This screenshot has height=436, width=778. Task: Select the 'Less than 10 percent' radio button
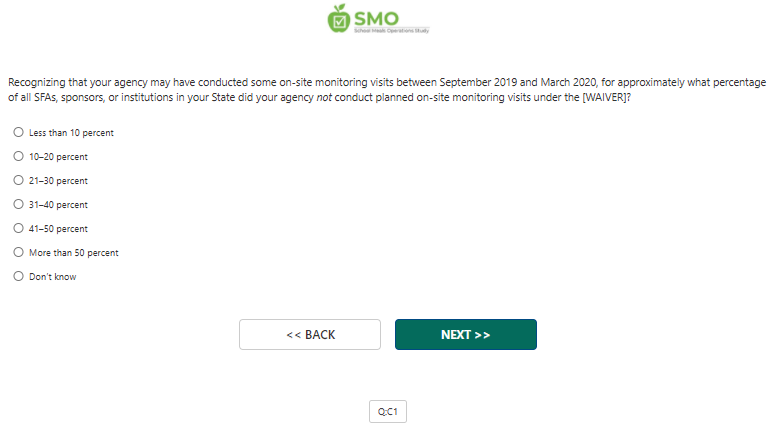pyautogui.click(x=18, y=132)
